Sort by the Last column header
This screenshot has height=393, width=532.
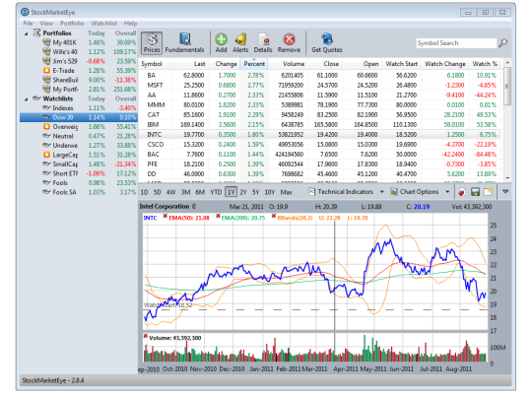[x=199, y=64]
